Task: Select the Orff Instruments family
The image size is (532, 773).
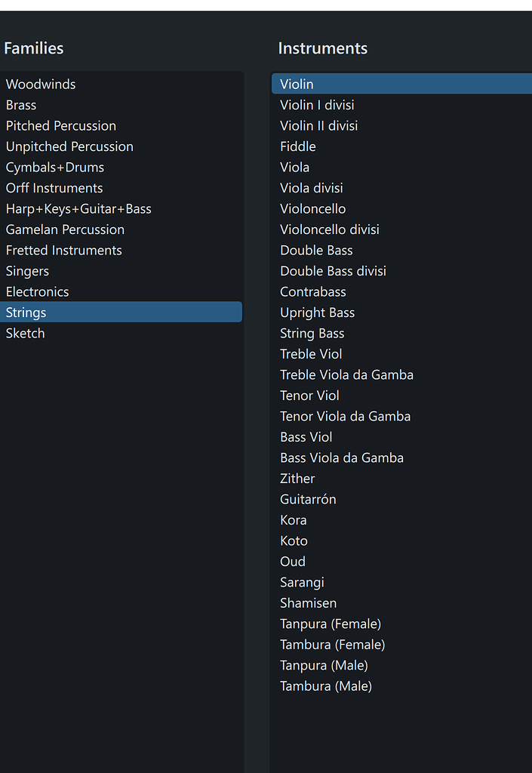Action: click(x=54, y=188)
